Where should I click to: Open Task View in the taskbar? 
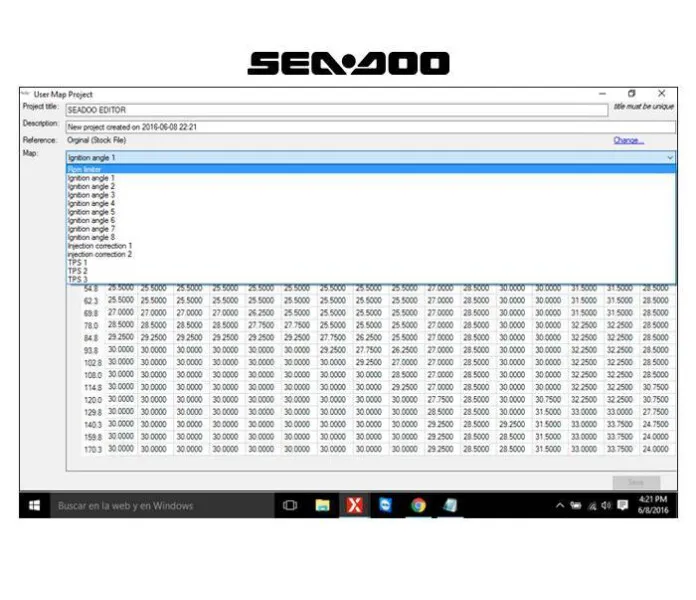click(x=290, y=505)
